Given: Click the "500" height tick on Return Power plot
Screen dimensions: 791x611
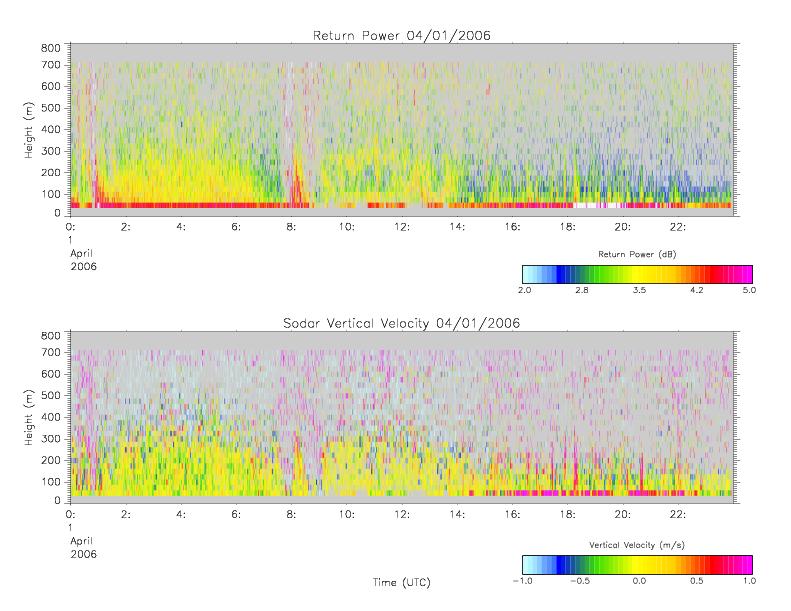Looking at the screenshot, I should point(50,108).
